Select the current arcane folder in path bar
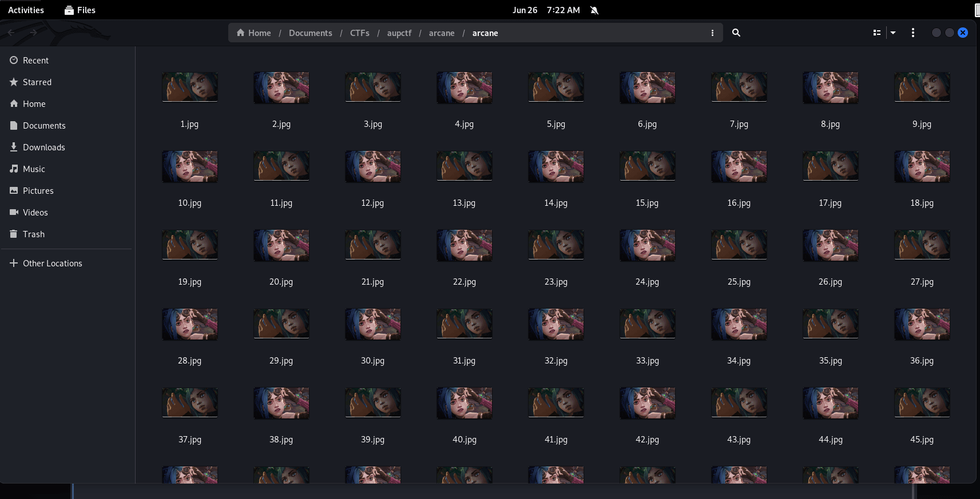980x499 pixels. tap(485, 33)
